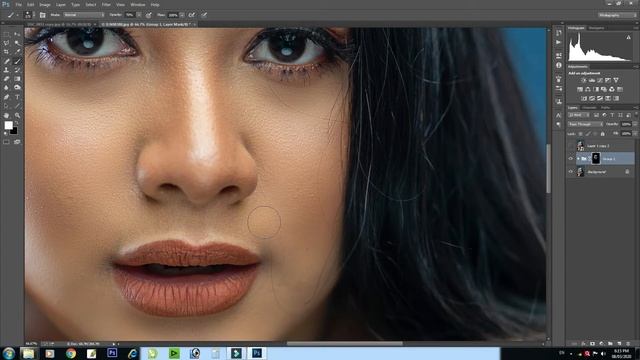The image size is (640, 360).
Task: Select the Blur tool
Action: pyautogui.click(x=6, y=88)
